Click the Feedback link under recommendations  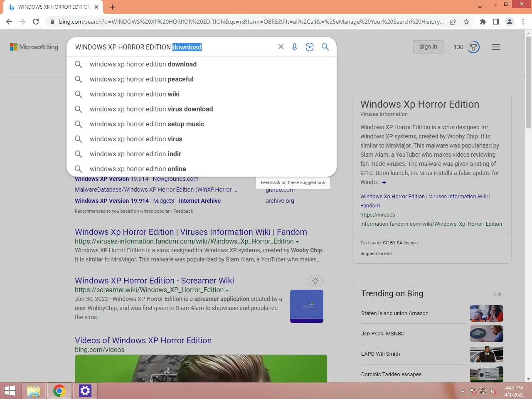[x=183, y=211]
